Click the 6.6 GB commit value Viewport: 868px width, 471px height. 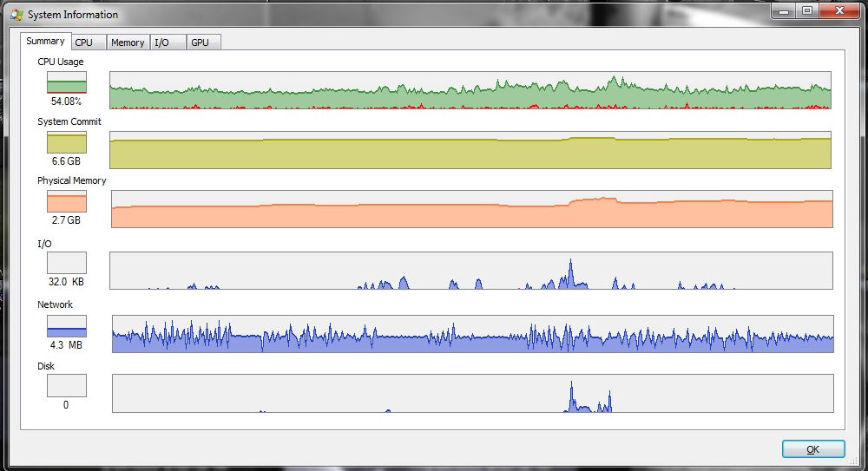click(67, 161)
